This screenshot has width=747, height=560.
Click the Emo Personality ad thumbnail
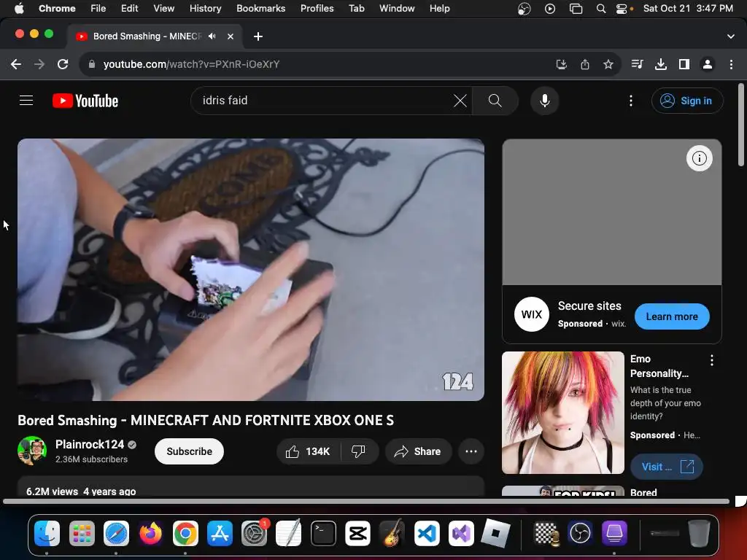pos(562,413)
